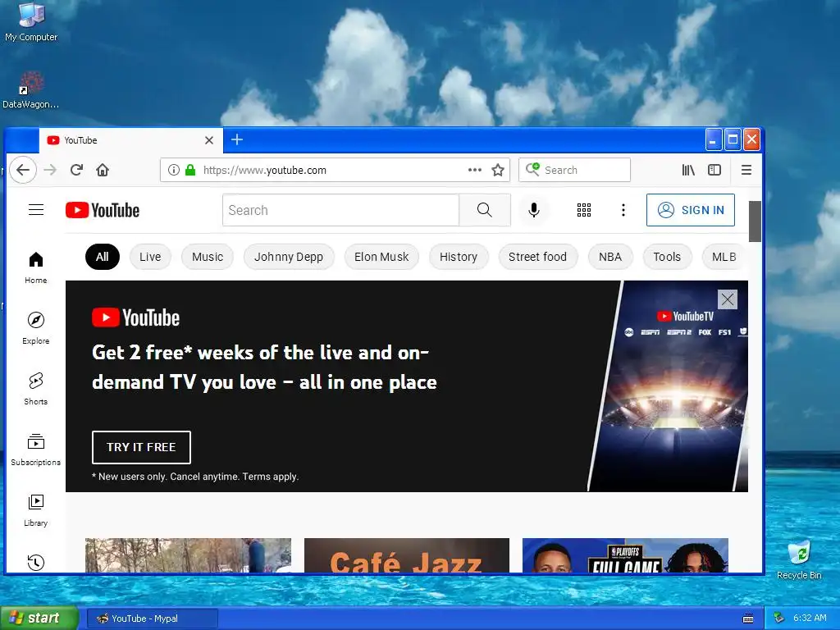
Task: Open the browser hamburger menu
Action: click(746, 170)
